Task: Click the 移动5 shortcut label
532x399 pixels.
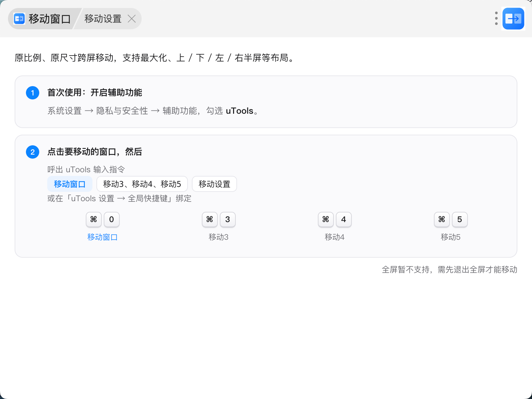Action: coord(451,237)
